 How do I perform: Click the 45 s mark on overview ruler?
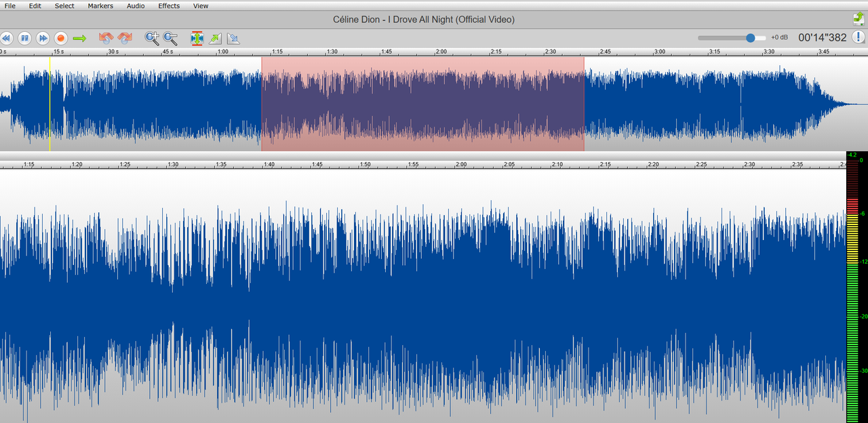[x=167, y=52]
